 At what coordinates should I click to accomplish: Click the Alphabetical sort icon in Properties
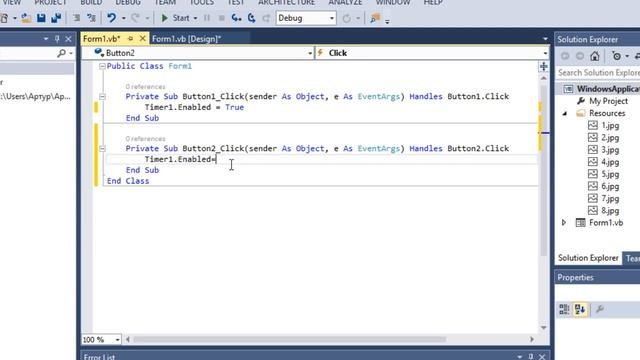click(580, 309)
